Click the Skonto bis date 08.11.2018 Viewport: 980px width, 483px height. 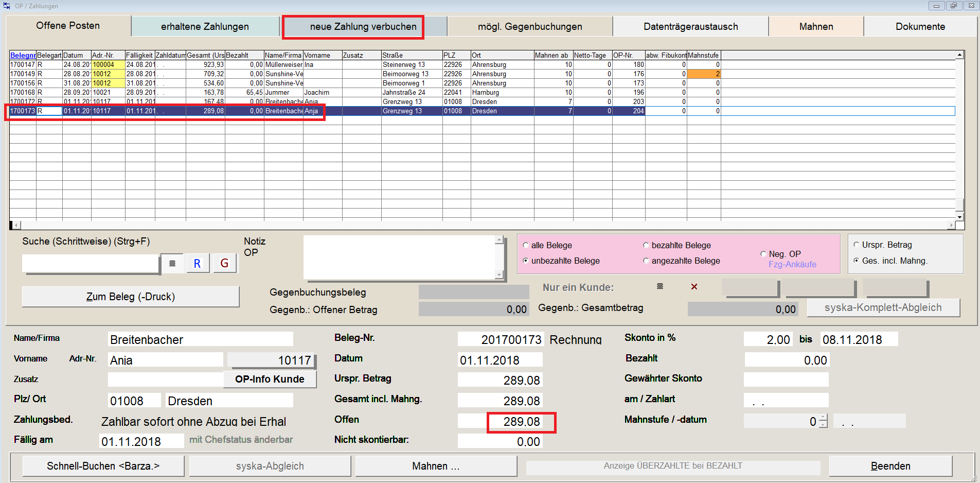[x=859, y=339]
